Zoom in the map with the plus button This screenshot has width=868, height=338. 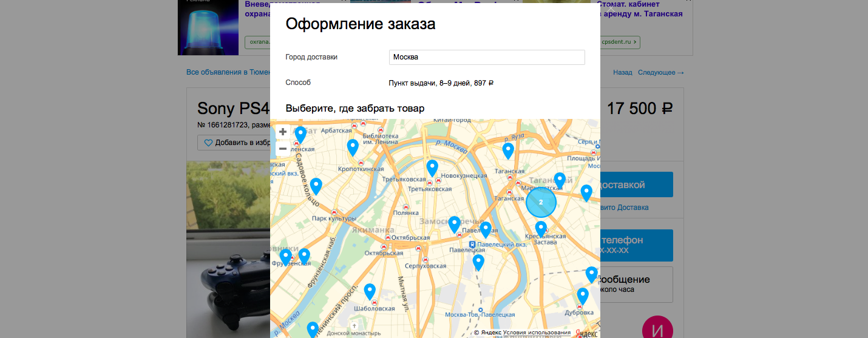pos(283,132)
